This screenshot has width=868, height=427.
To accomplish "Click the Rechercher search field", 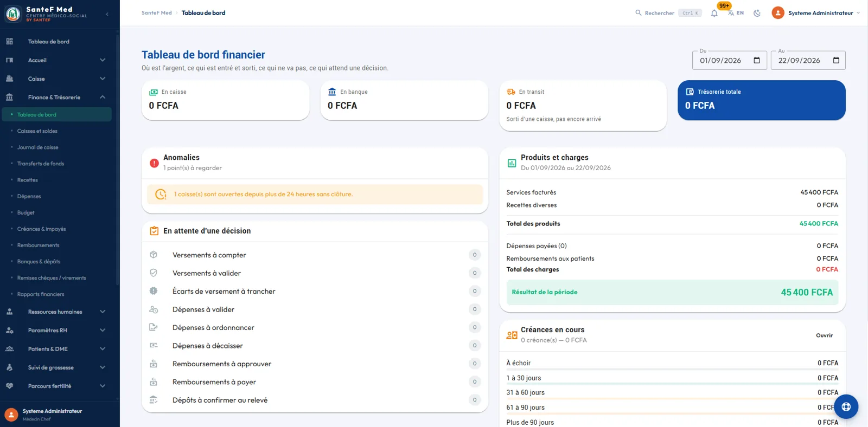I will pos(668,13).
